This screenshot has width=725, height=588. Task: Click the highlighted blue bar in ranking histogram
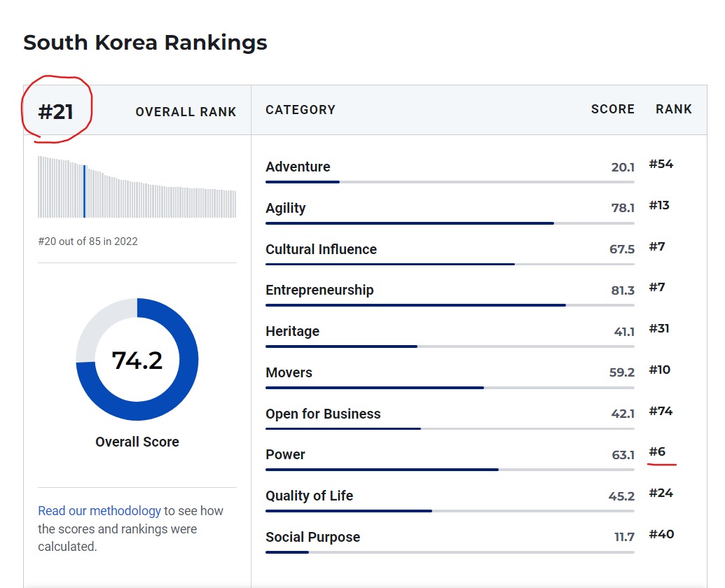pyautogui.click(x=85, y=191)
